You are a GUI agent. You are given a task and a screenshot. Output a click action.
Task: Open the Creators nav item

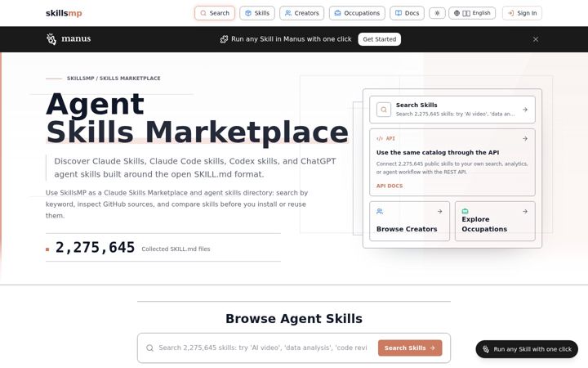[x=301, y=13]
